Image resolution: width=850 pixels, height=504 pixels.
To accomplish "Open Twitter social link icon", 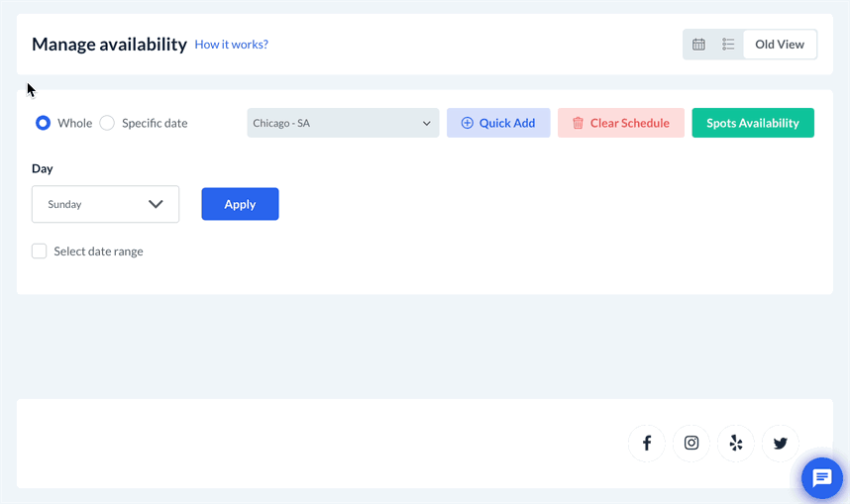I will point(781,443).
